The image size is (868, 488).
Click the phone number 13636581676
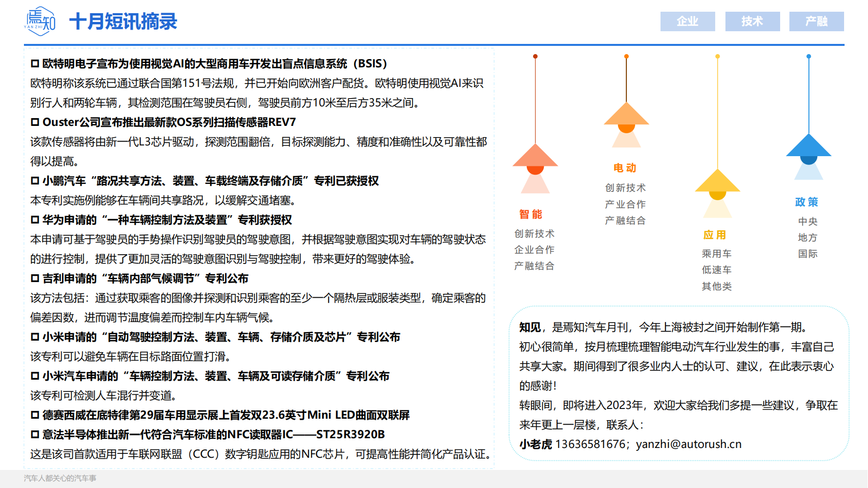click(590, 444)
